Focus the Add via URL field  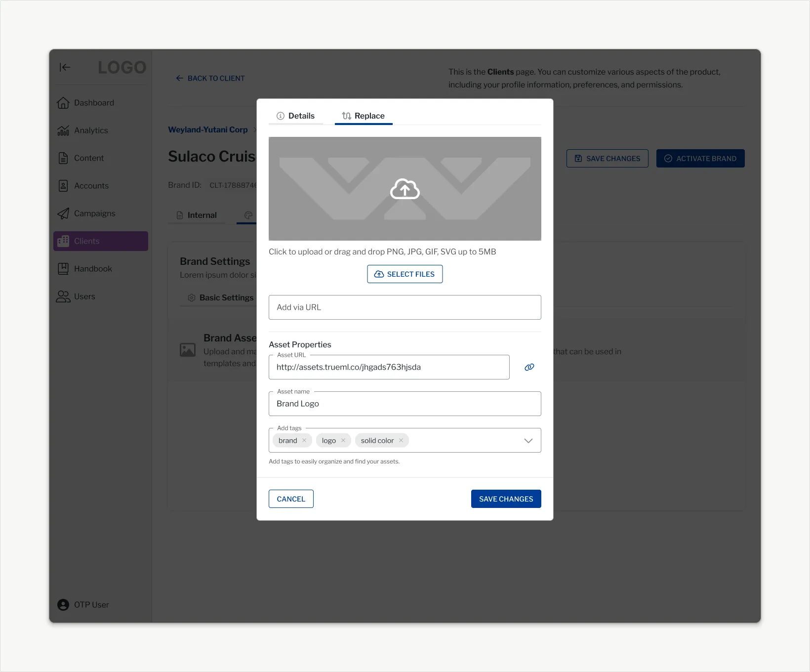coord(405,307)
